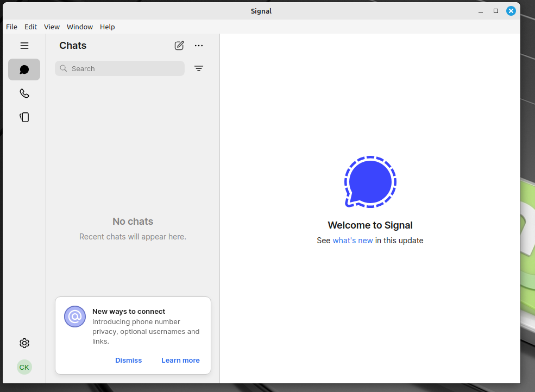
Task: Open Settings gear icon
Action: click(24, 343)
